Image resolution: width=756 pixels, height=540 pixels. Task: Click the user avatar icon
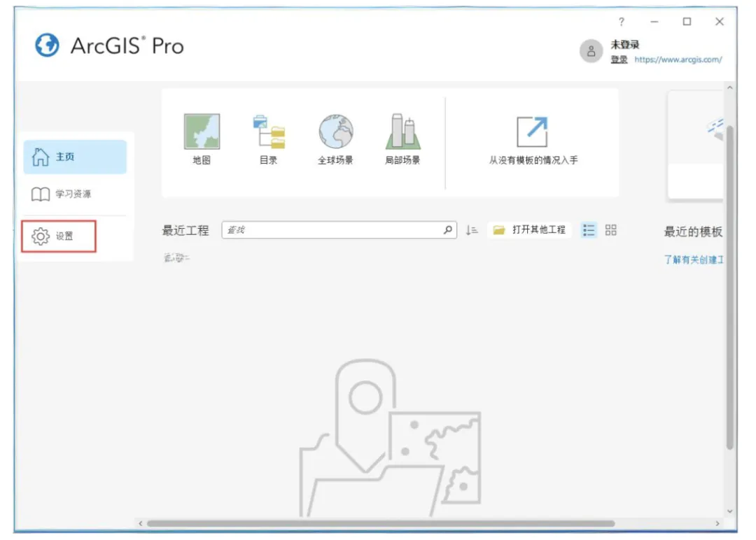pyautogui.click(x=591, y=51)
